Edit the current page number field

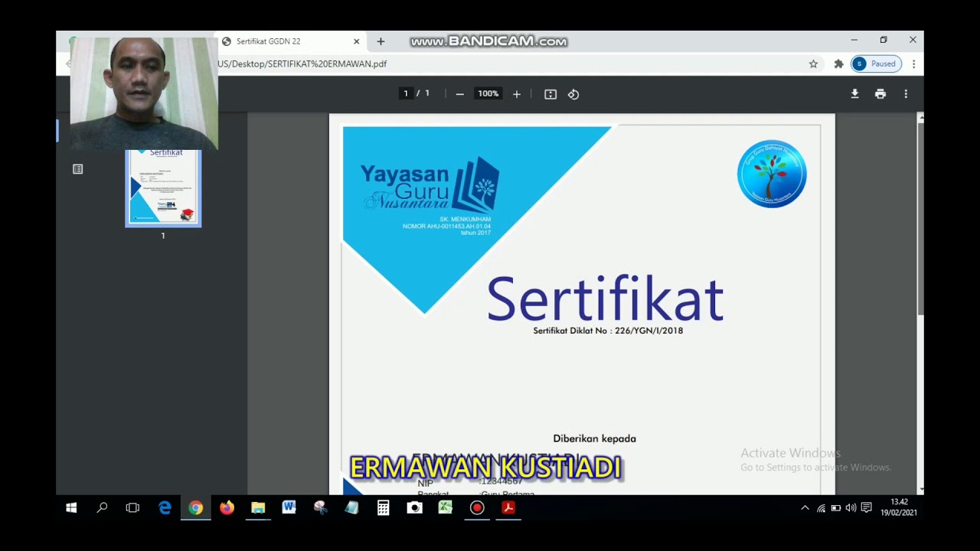point(406,93)
